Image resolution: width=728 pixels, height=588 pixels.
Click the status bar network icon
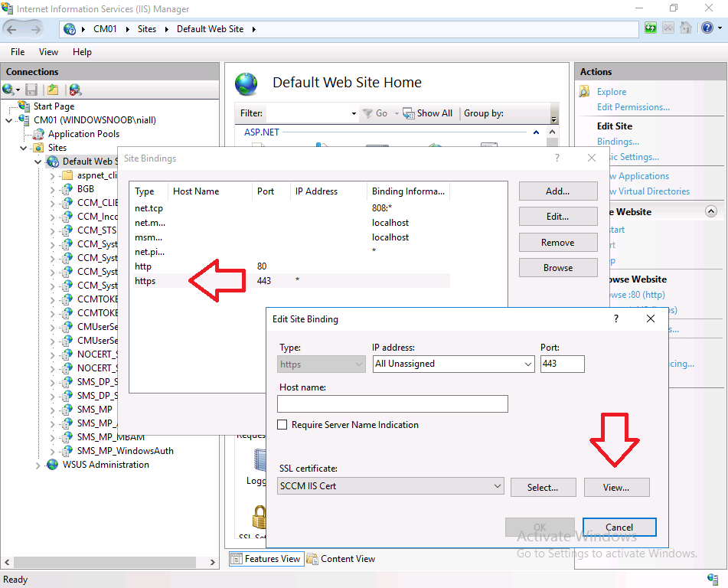click(713, 579)
